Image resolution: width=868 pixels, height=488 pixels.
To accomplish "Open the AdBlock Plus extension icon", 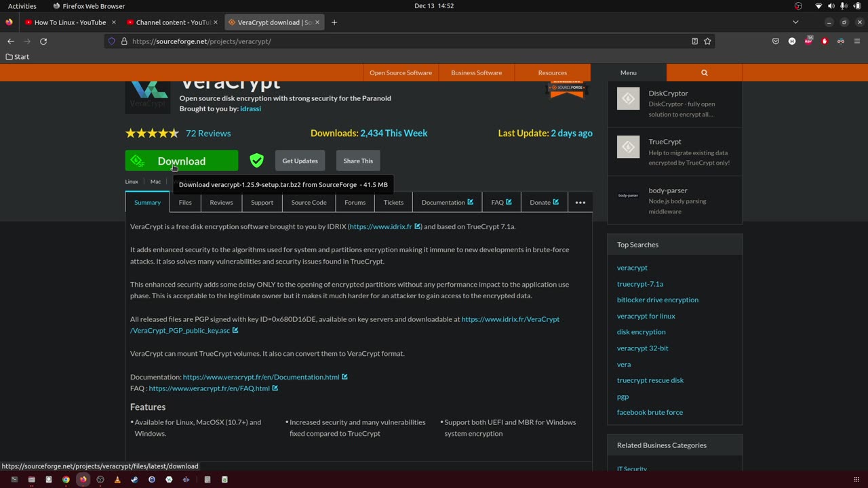I will coord(808,41).
